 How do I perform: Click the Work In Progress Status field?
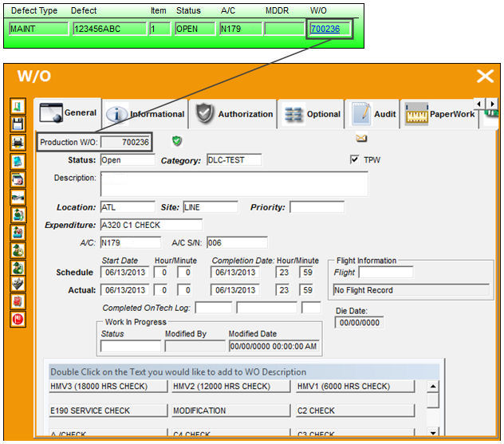coord(131,346)
